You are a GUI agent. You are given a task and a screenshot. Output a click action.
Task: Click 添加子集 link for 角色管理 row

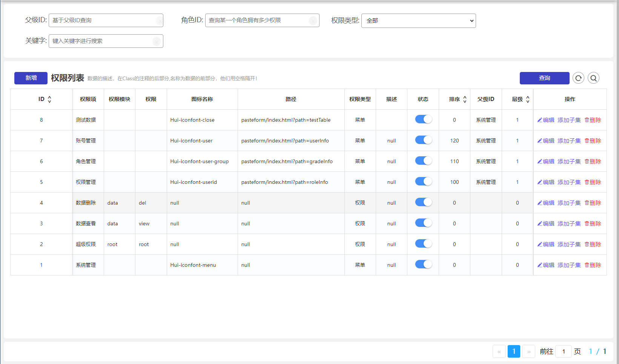coord(569,161)
